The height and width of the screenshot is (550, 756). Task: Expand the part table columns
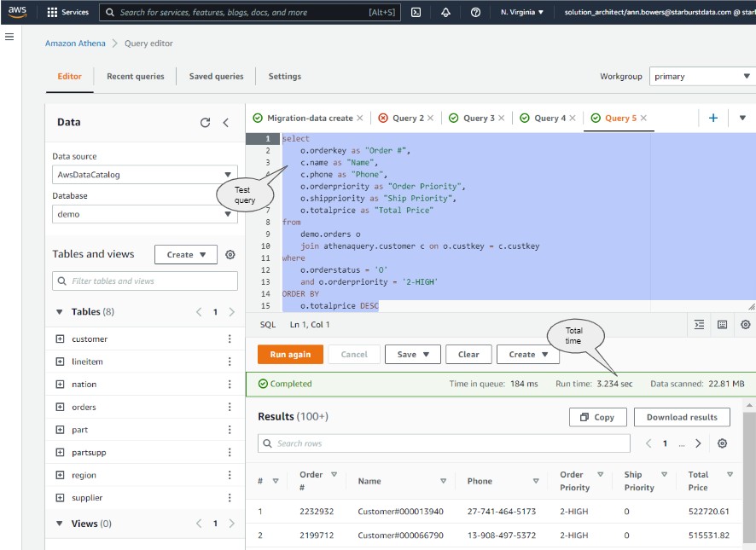click(x=60, y=430)
